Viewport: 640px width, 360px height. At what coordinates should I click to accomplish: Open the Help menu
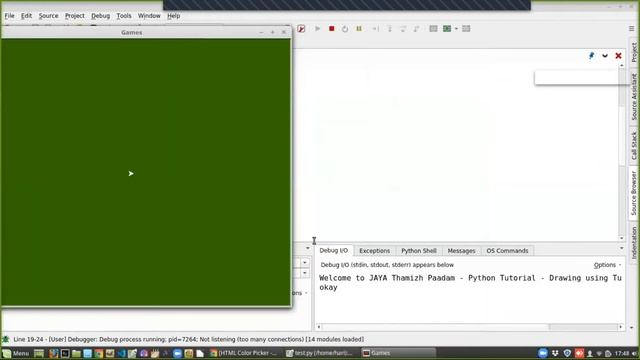click(173, 16)
